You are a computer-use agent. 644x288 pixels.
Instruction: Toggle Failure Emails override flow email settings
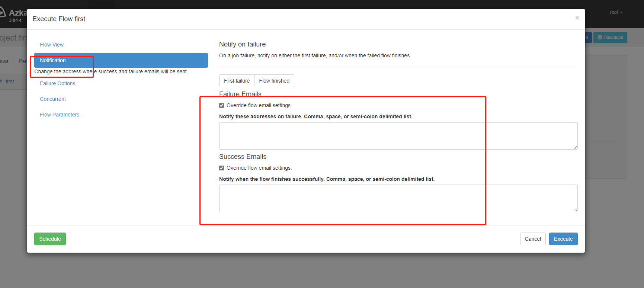[x=222, y=106]
